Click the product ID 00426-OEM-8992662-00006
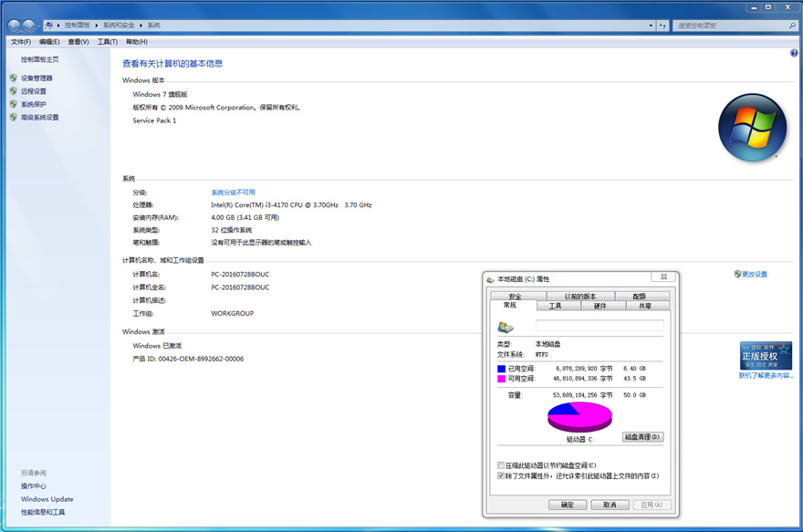Screen dimensions: 803x532 coord(201,359)
